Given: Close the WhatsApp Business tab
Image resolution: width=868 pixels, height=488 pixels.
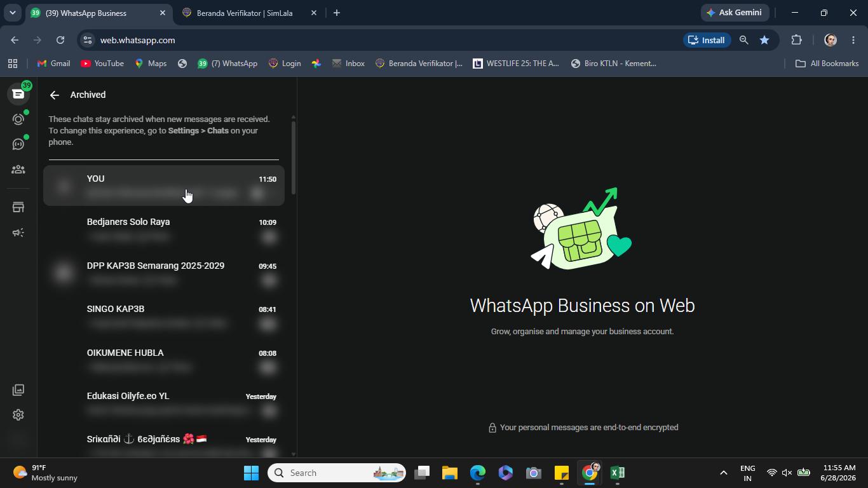Looking at the screenshot, I should tap(163, 13).
